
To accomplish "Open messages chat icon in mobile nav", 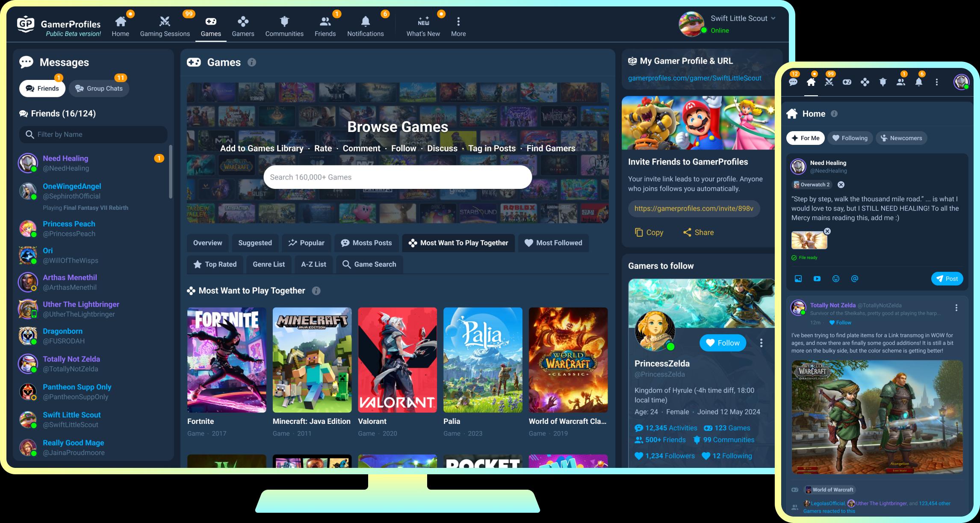I will coord(793,82).
